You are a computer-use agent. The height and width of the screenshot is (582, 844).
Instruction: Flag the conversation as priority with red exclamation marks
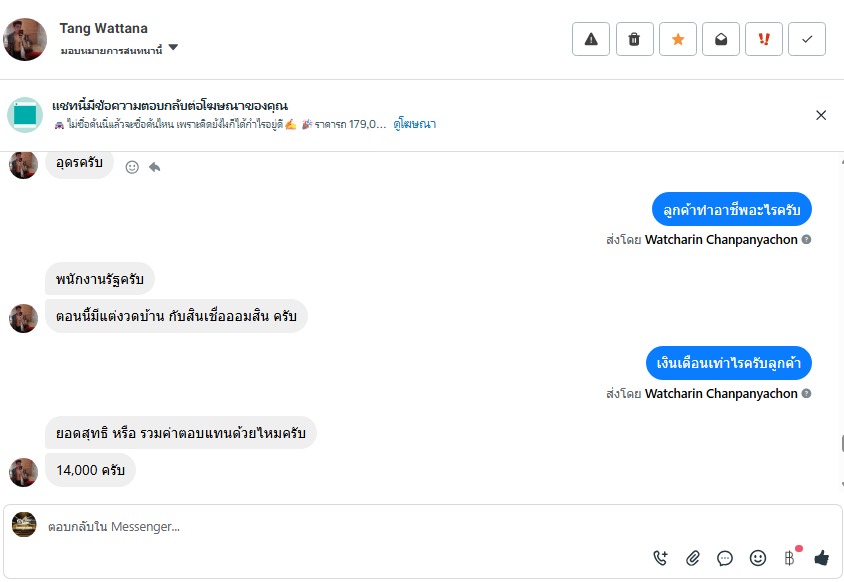[764, 39]
